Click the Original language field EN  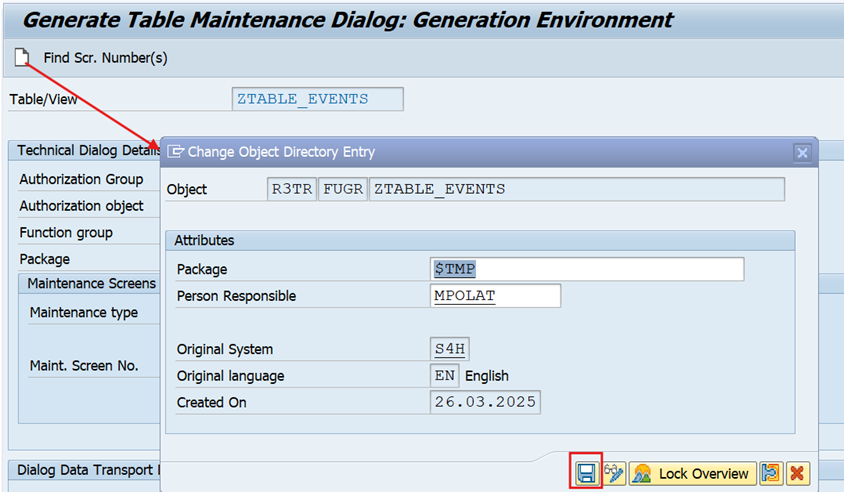point(444,376)
